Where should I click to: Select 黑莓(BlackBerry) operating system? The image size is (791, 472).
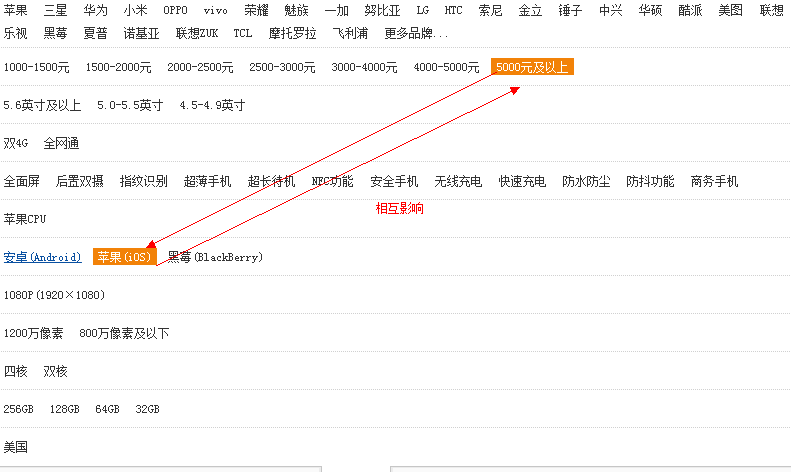coord(215,257)
